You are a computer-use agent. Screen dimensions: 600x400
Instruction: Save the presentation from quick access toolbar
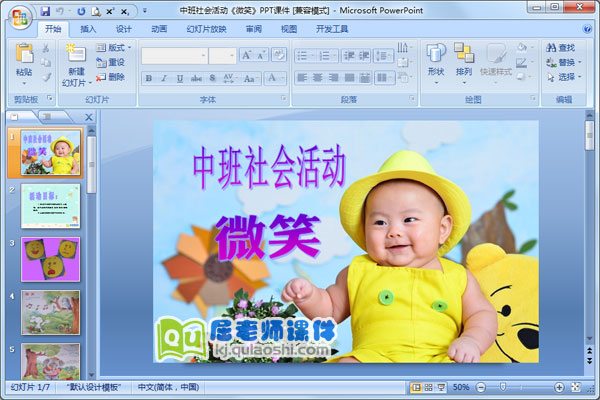[45, 11]
